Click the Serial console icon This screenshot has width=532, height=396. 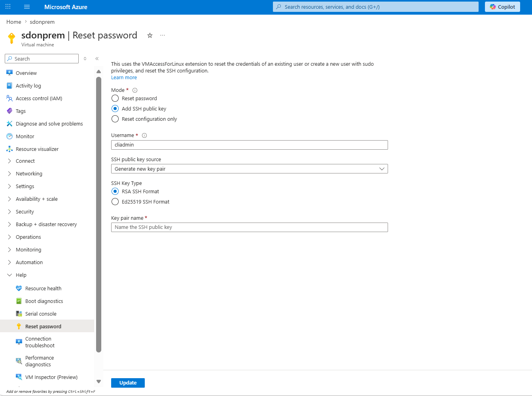coord(19,314)
